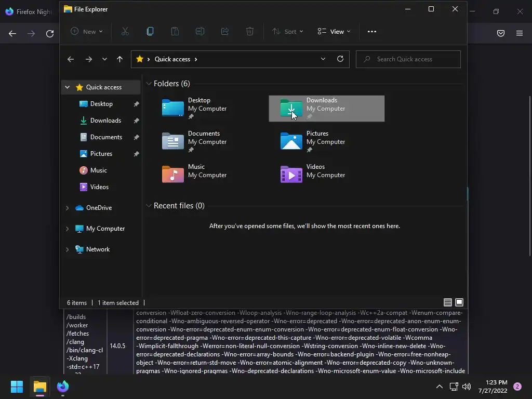Screen dimensions: 532x399
Task: Click Firefox window's back arrow
Action: tap(12, 34)
